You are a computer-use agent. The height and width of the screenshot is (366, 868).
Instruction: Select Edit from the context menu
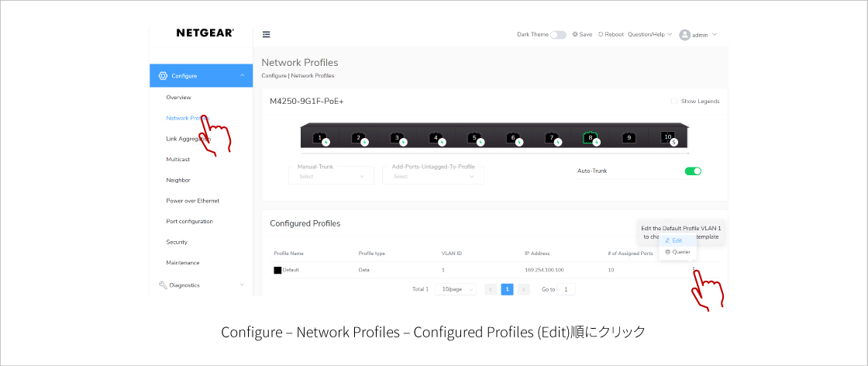pyautogui.click(x=674, y=241)
